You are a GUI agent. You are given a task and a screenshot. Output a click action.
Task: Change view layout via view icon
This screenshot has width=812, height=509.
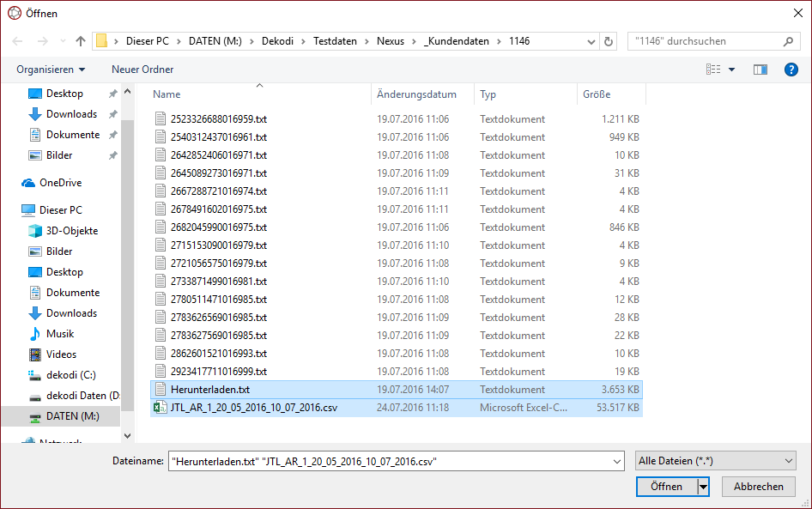point(713,70)
